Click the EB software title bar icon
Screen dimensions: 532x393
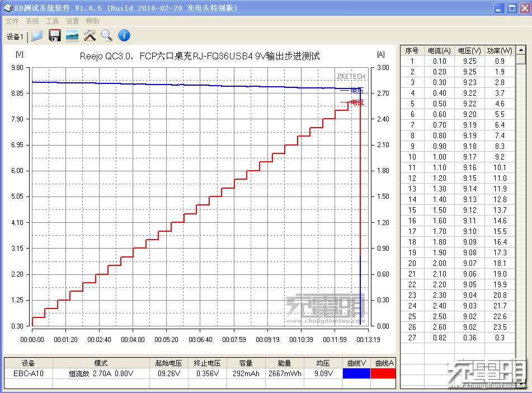(x=8, y=8)
